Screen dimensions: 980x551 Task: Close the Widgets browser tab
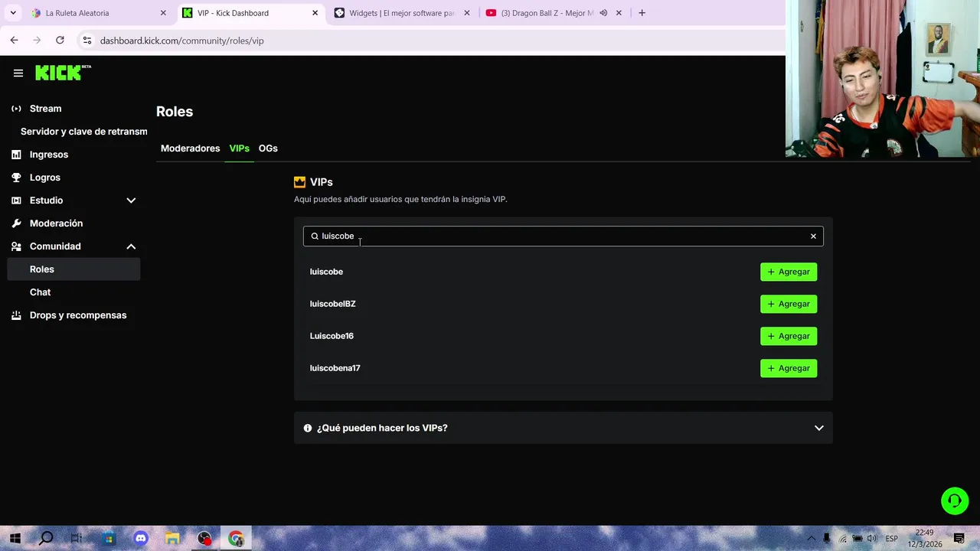point(467,13)
